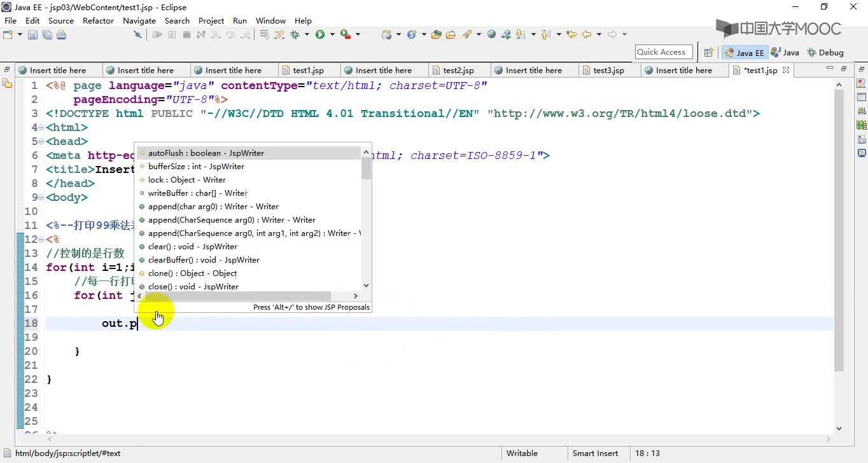Open the Refactor menu
The image size is (868, 463).
click(x=98, y=20)
